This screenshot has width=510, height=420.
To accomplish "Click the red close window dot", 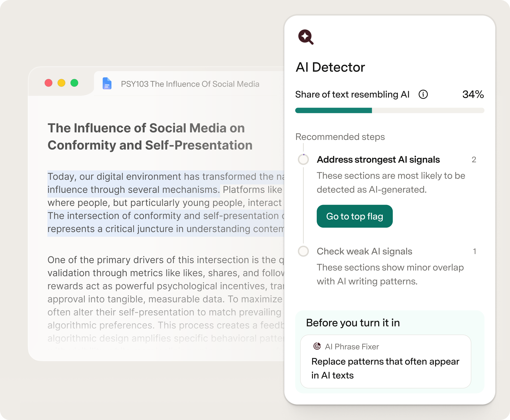I will tap(49, 83).
